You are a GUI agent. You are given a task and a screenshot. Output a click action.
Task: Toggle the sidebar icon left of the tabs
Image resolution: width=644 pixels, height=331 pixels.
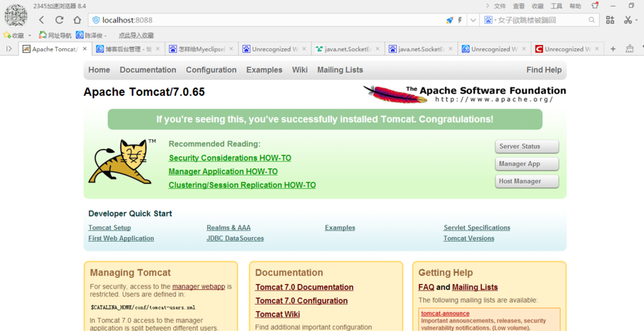[9, 49]
